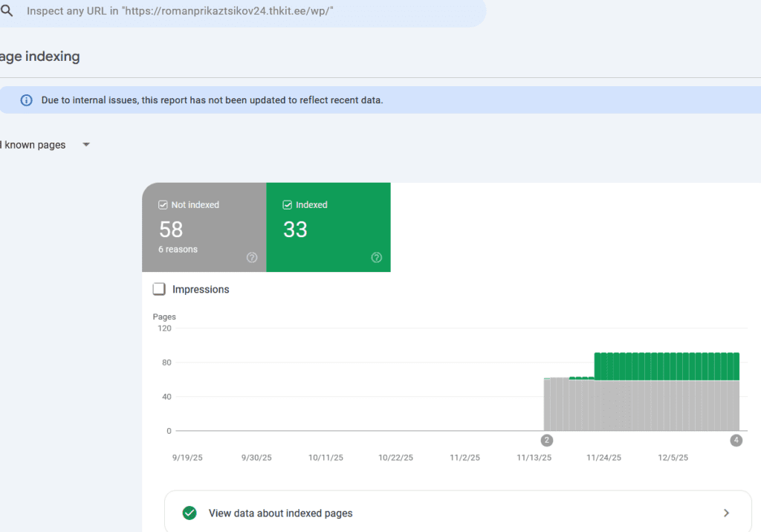
Task: Click the grey not-indexed area of chart
Action: 639,407
